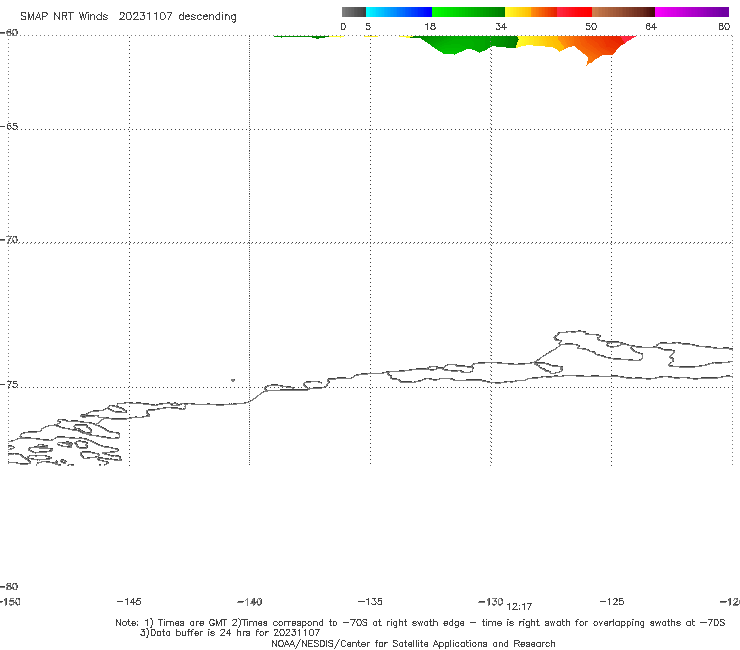This screenshot has width=740, height=650.
Task: Click the orange-red wind swath patch on the map
Action: (x=597, y=46)
